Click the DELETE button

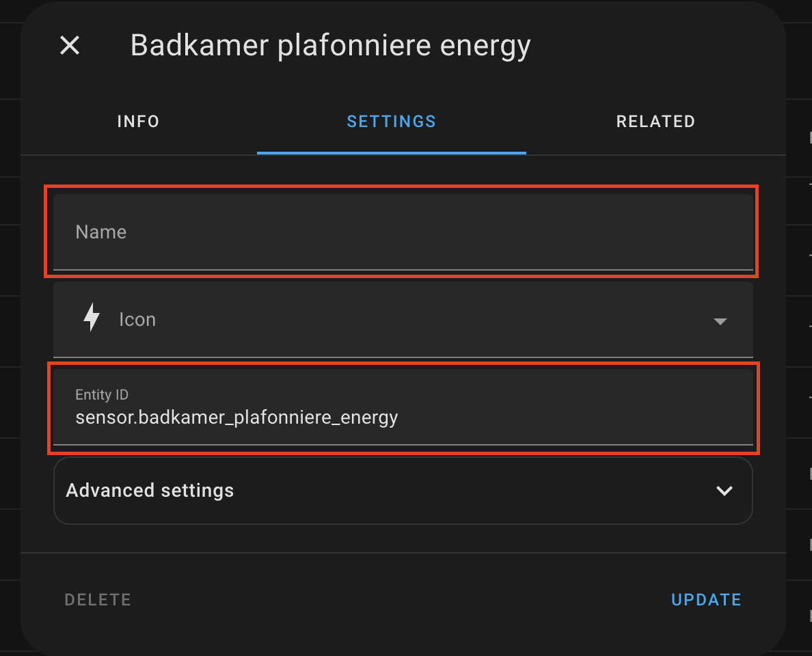click(98, 599)
